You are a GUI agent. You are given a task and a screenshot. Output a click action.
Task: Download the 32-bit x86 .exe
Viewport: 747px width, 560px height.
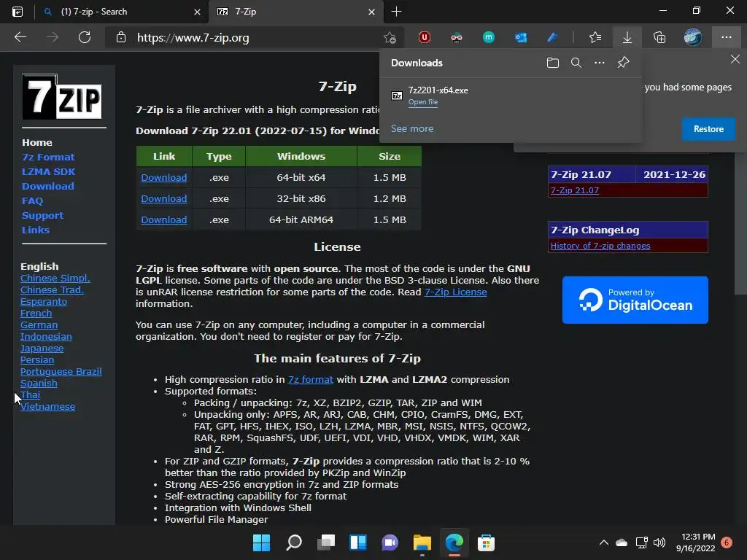(164, 198)
